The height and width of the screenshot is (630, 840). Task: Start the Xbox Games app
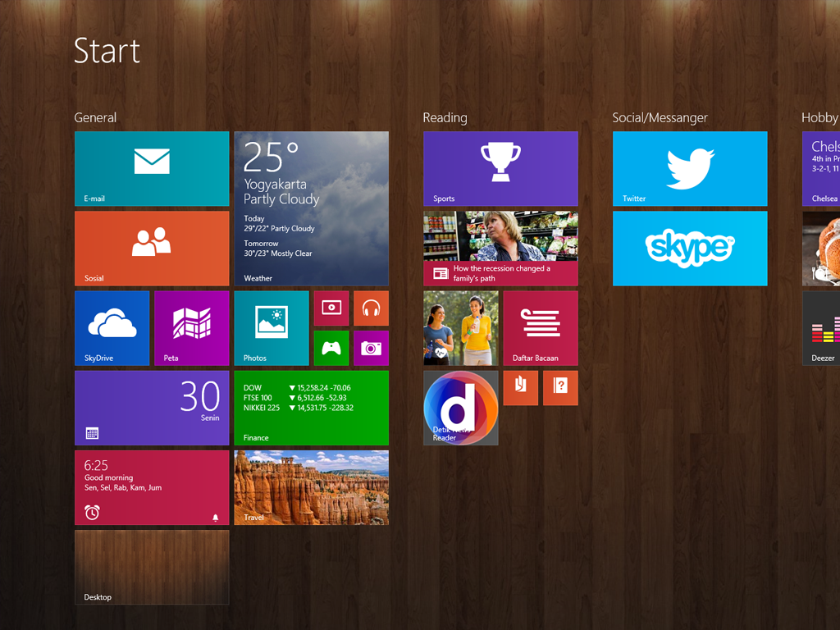coord(331,348)
